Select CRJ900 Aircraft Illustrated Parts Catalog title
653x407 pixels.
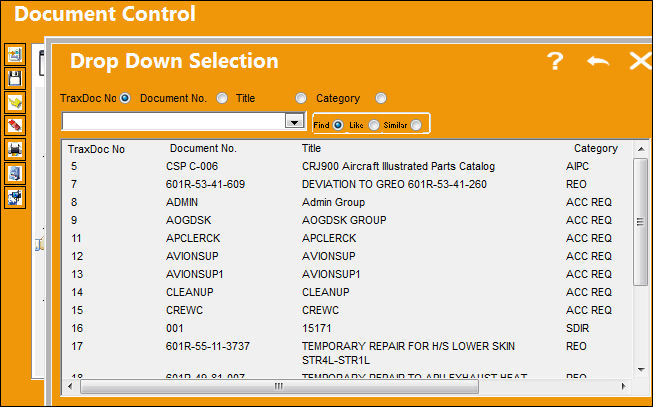pos(398,166)
